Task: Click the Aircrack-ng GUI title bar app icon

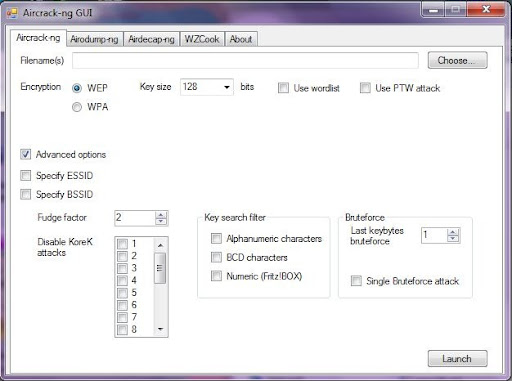Action: [12, 13]
